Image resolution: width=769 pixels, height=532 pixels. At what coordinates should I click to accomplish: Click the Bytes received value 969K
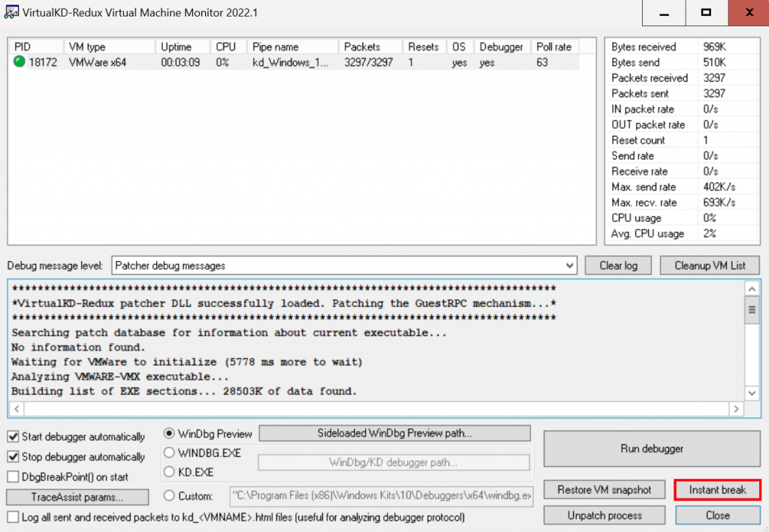coord(714,47)
